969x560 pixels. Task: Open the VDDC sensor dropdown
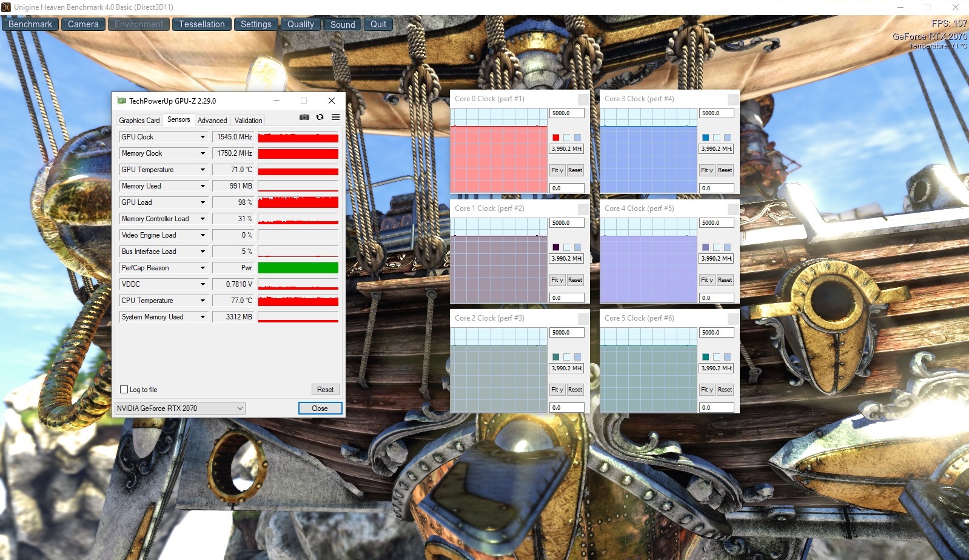[x=203, y=284]
